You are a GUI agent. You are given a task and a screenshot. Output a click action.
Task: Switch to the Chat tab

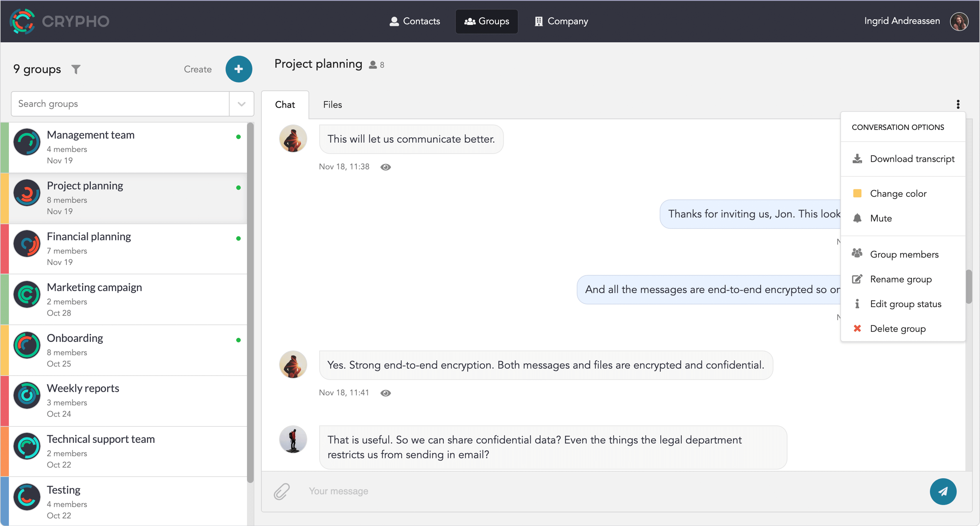(x=285, y=104)
